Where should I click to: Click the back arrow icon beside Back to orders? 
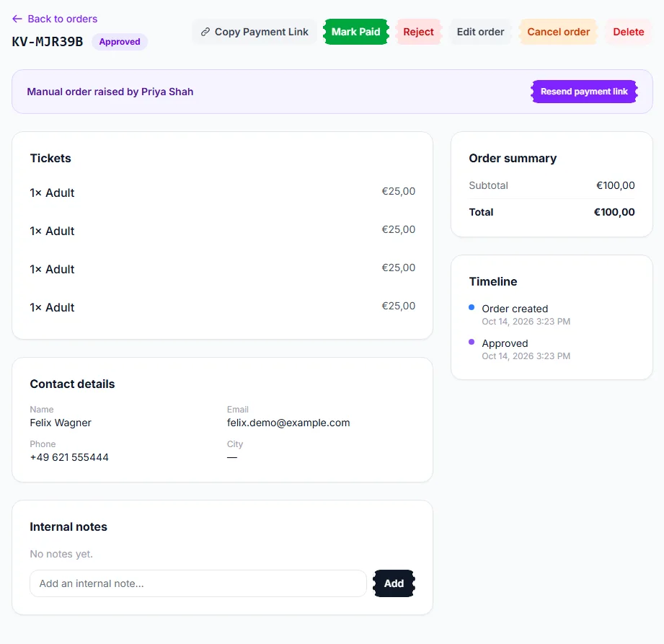[x=17, y=19]
